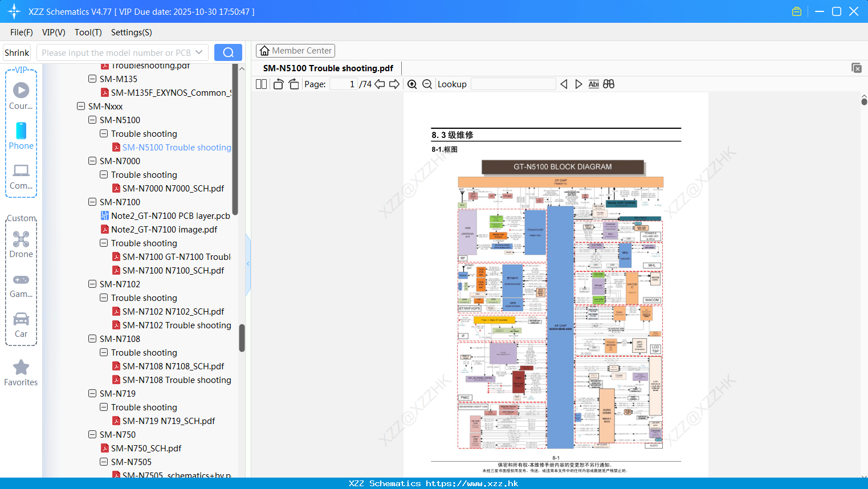Collapse the SM-Nxxx tree node

[x=81, y=106]
